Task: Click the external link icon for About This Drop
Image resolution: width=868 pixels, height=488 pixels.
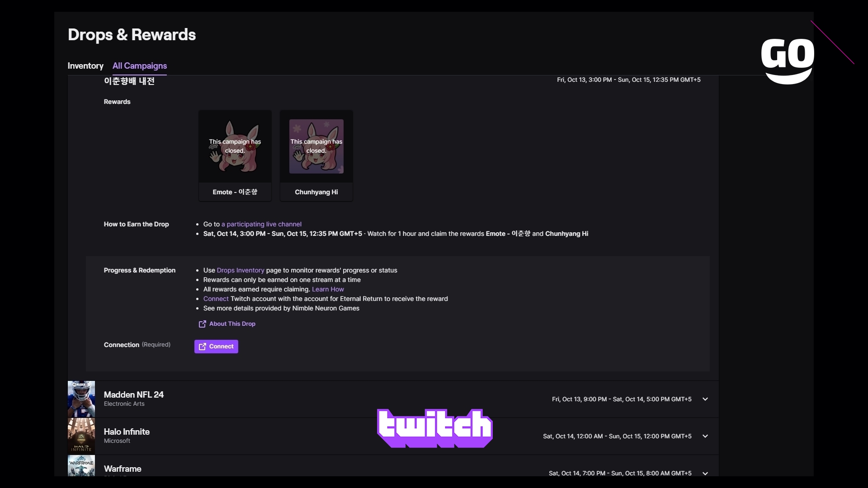Action: [x=202, y=324]
